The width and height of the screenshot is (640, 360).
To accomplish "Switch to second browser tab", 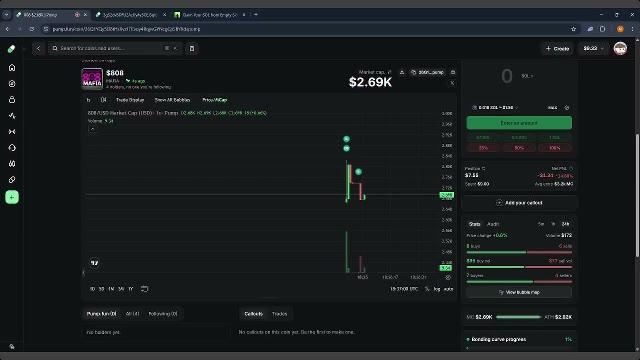I will pyautogui.click(x=130, y=15).
